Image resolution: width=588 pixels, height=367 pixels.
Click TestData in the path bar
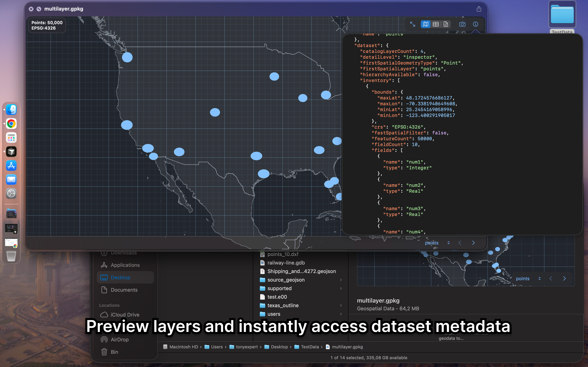click(x=310, y=347)
